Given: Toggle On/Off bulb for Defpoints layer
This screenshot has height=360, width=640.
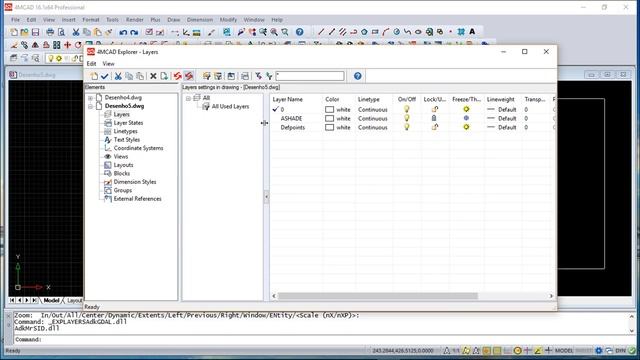Looking at the screenshot, I should (x=407, y=127).
